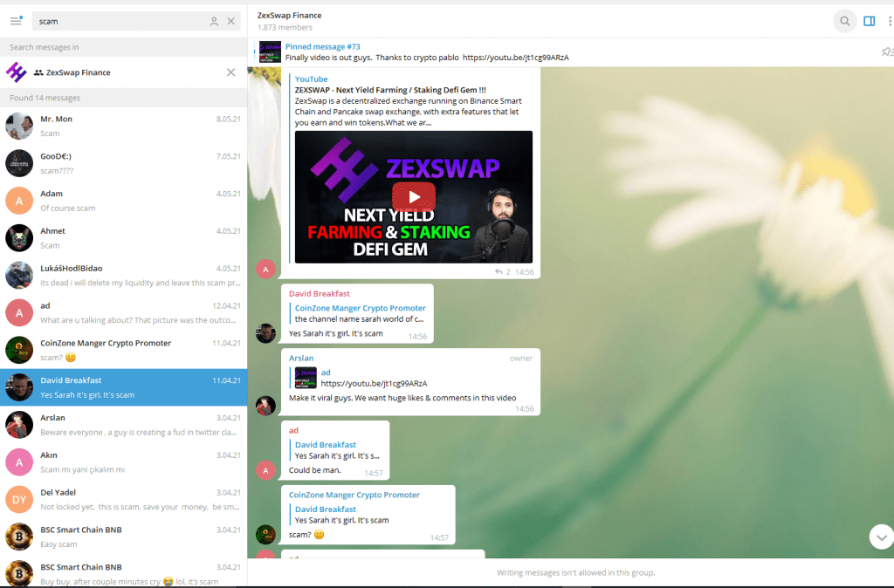Viewport: 894px width, 588px height.
Task: Play the ZEXSWAP YouTube video
Action: [x=413, y=196]
